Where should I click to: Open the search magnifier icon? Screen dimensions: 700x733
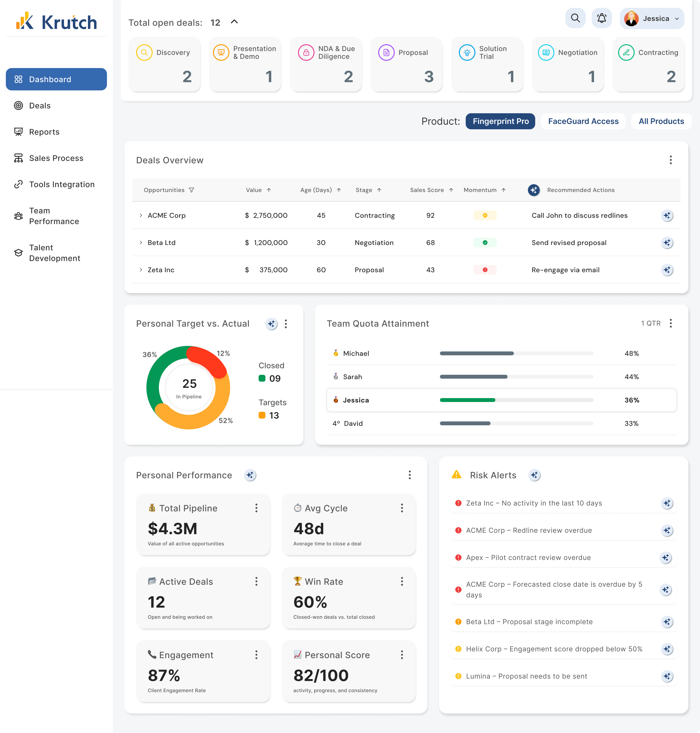pos(575,18)
